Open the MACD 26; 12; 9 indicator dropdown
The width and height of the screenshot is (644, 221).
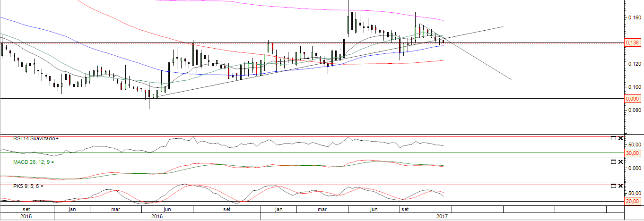(52, 162)
